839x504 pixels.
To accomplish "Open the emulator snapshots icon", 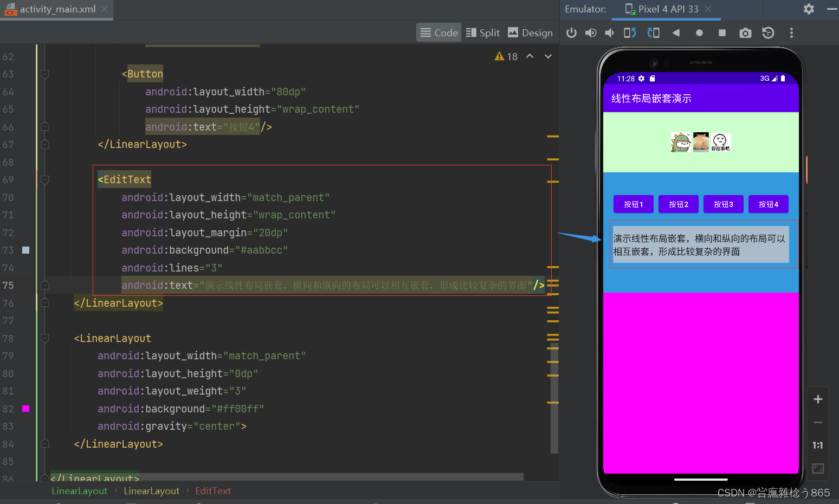I will (768, 33).
